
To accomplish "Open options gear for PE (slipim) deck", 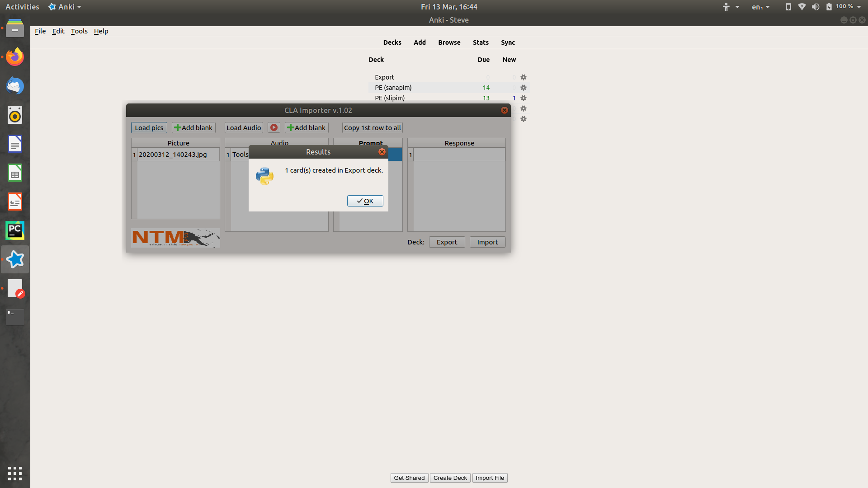I will (x=524, y=98).
